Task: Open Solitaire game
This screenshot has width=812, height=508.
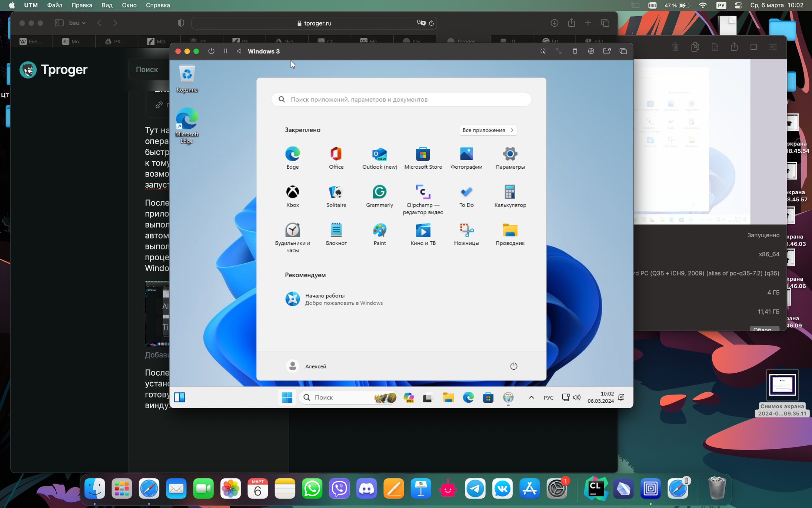Action: [x=336, y=196]
